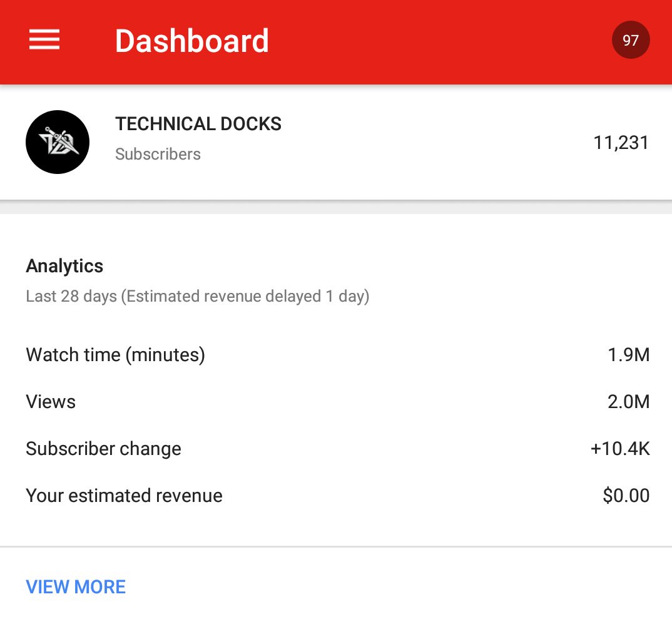Open the Subscriber change row
The height and width of the screenshot is (629, 672).
336,449
